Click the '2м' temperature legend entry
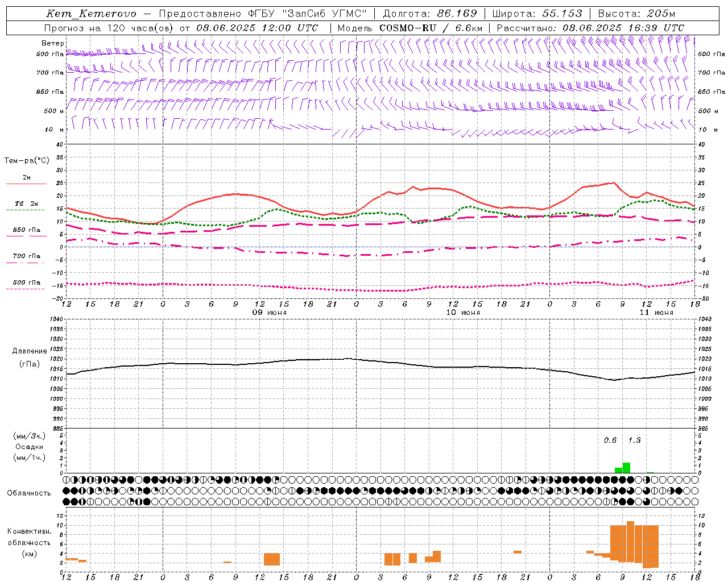The width and height of the screenshot is (728, 582). (27, 178)
